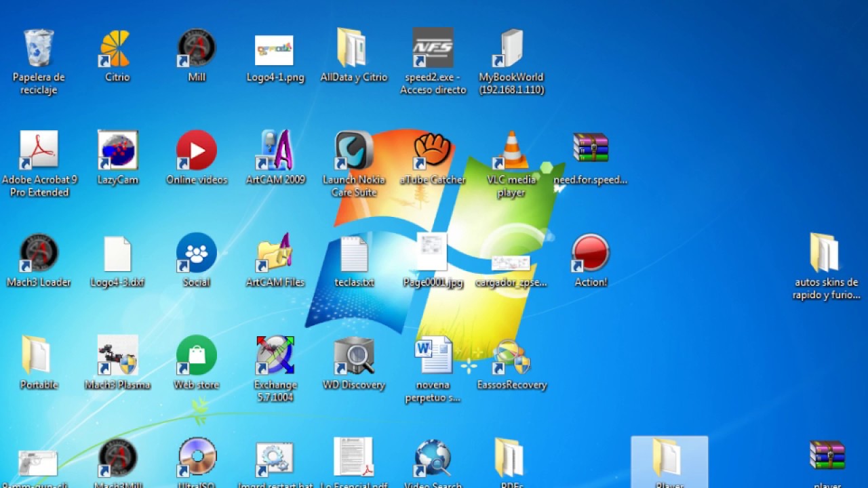
Task: Open the aTube Catcher shortcut
Action: [433, 150]
